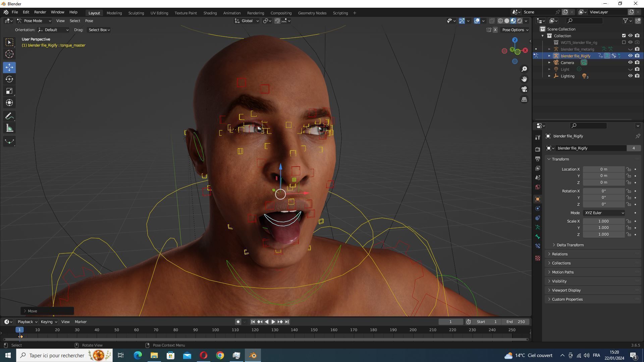Viewport: 644px width, 362px height.
Task: Open the XYZ Euler rotation mode dropdown
Action: (604, 213)
